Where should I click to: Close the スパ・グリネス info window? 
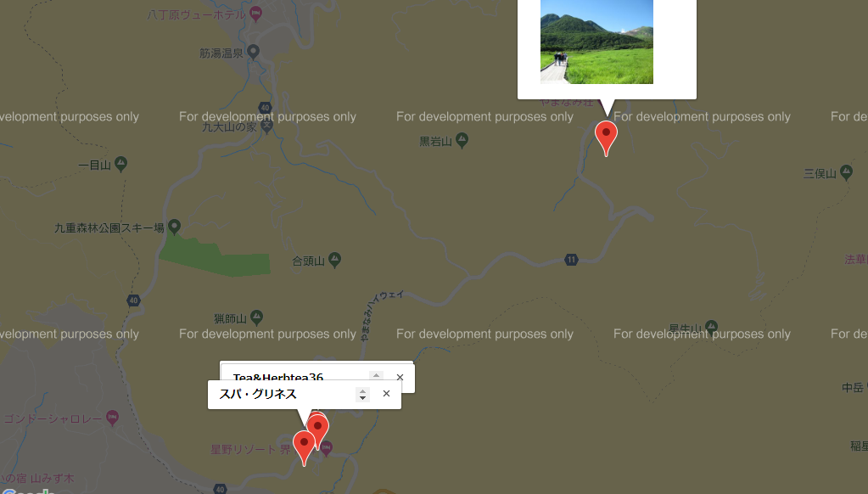click(x=386, y=393)
